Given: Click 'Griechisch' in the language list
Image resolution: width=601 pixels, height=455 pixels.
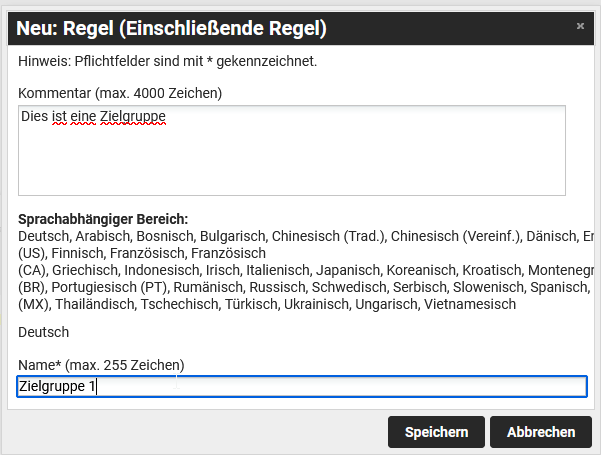Looking at the screenshot, I should (x=76, y=270).
